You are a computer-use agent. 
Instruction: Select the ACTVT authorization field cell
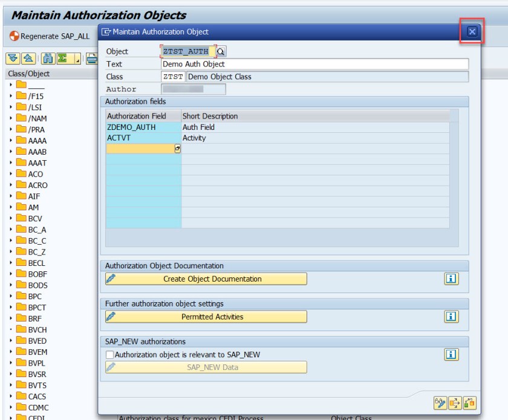tap(143, 138)
